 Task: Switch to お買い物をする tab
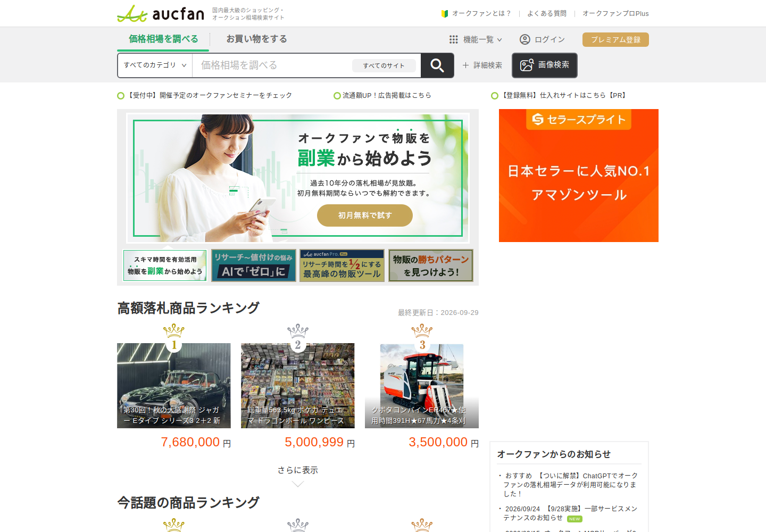(x=256, y=39)
